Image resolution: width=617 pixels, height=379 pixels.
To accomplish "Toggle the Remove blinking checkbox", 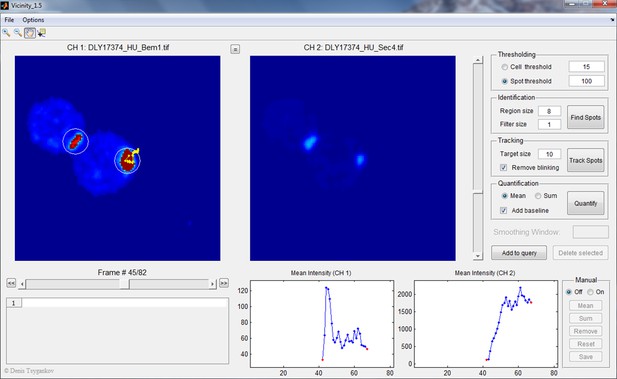I will tap(503, 168).
